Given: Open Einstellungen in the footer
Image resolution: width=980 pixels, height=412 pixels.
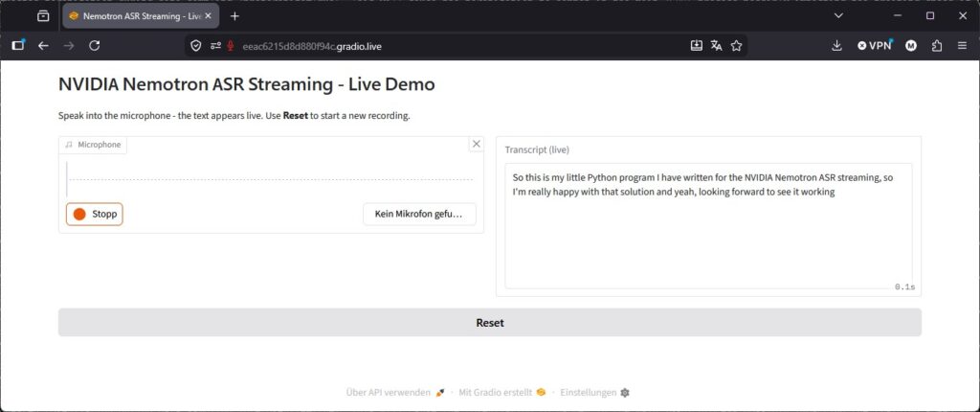Looking at the screenshot, I should [595, 393].
